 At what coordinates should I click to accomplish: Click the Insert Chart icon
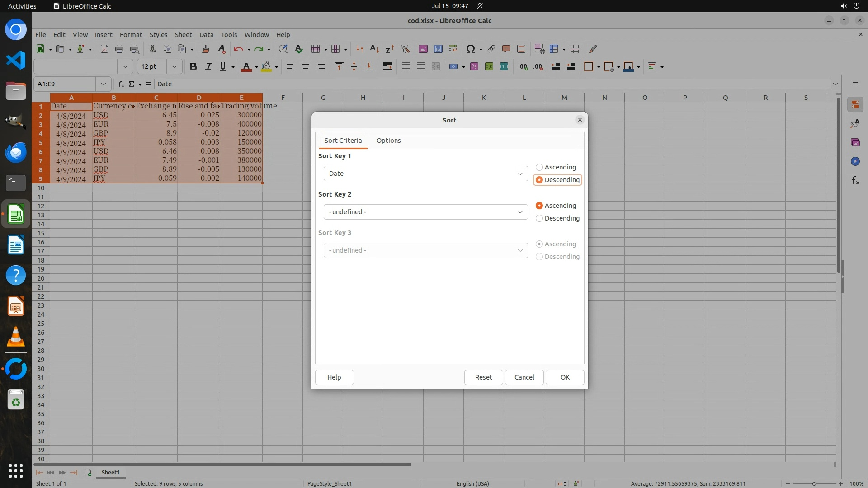[438, 49]
